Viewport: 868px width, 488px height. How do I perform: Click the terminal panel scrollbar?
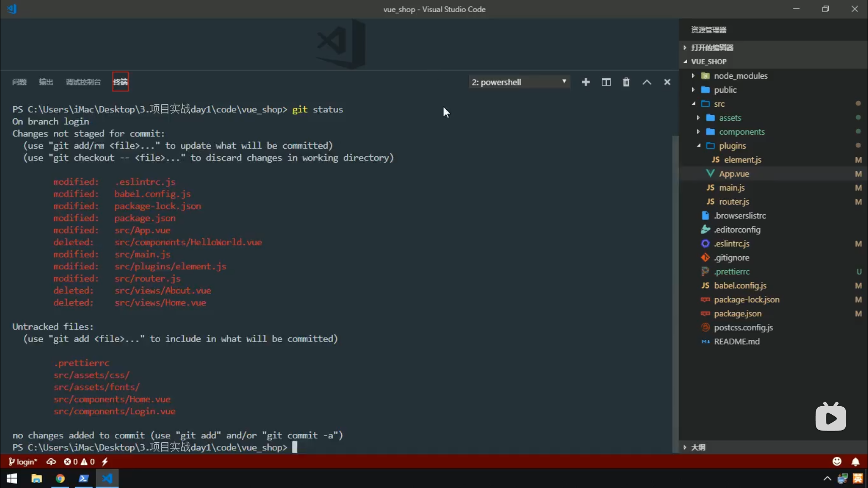[x=675, y=294]
